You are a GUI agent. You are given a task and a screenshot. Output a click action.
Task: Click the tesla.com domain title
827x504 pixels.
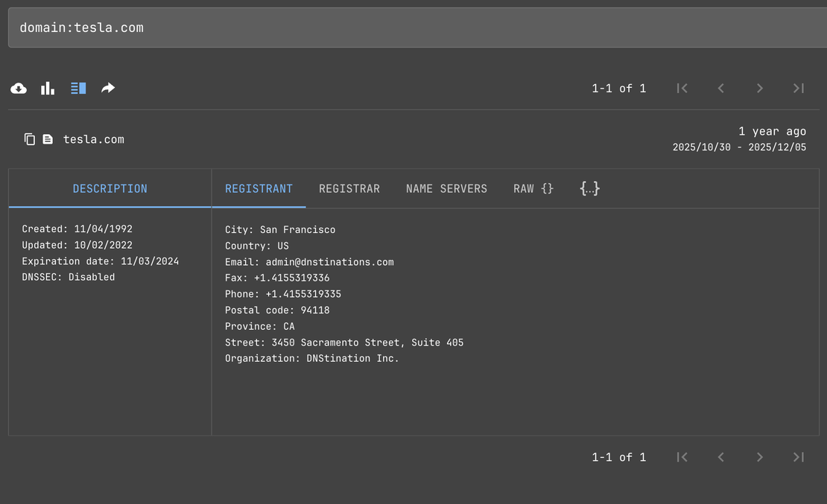tap(94, 139)
